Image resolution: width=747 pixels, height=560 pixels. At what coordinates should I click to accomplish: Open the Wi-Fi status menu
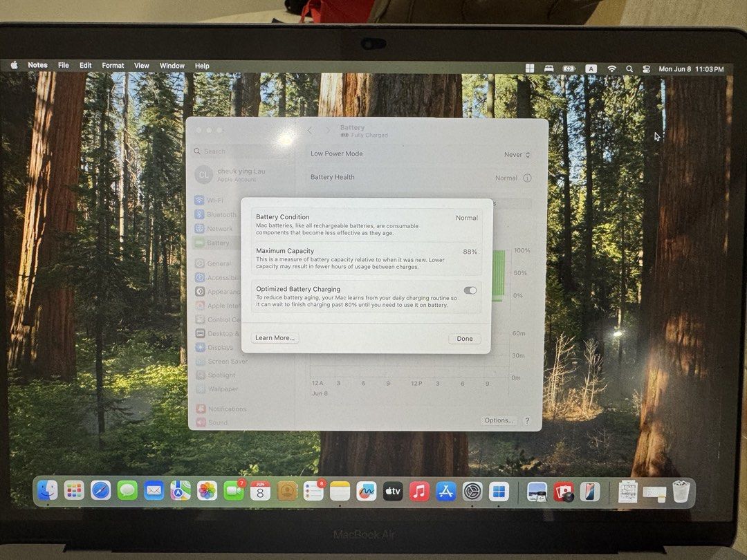click(x=611, y=68)
